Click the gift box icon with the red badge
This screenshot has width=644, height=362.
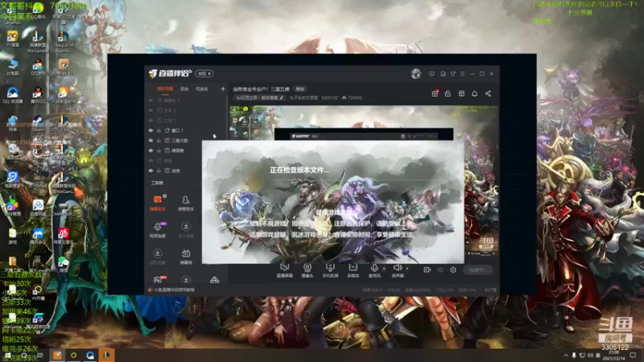click(x=435, y=93)
